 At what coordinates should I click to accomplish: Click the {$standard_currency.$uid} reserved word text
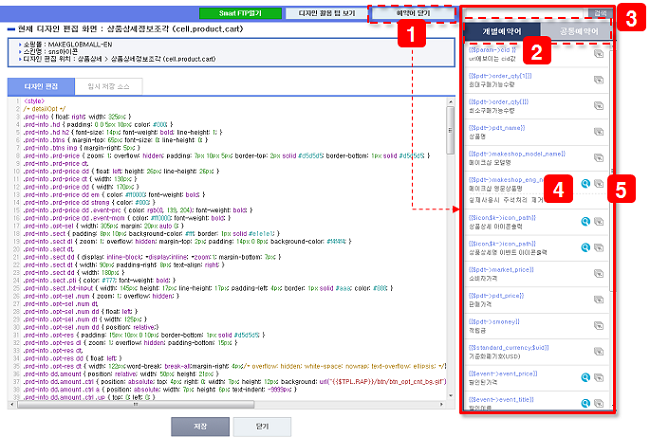pyautogui.click(x=509, y=348)
